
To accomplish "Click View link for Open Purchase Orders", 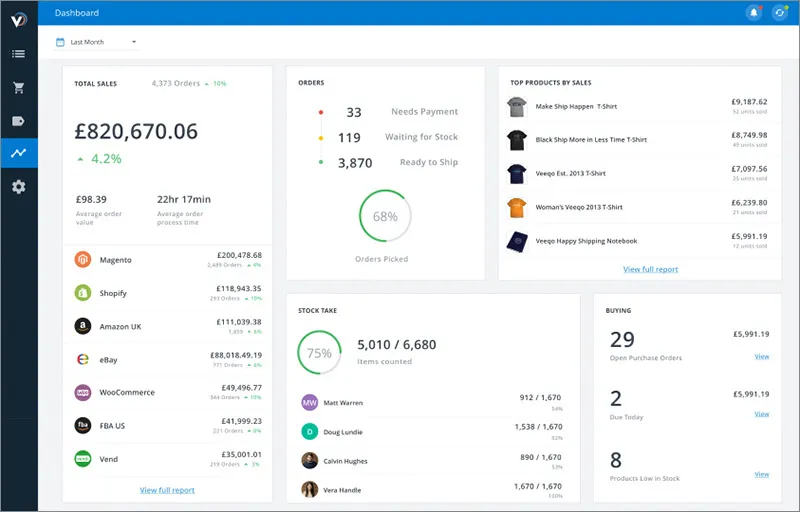I will pos(762,356).
